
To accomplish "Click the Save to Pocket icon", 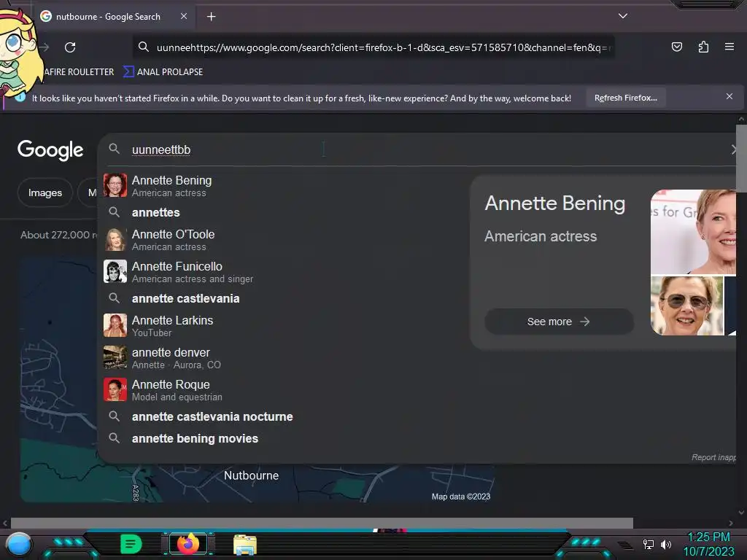I will pos(676,47).
